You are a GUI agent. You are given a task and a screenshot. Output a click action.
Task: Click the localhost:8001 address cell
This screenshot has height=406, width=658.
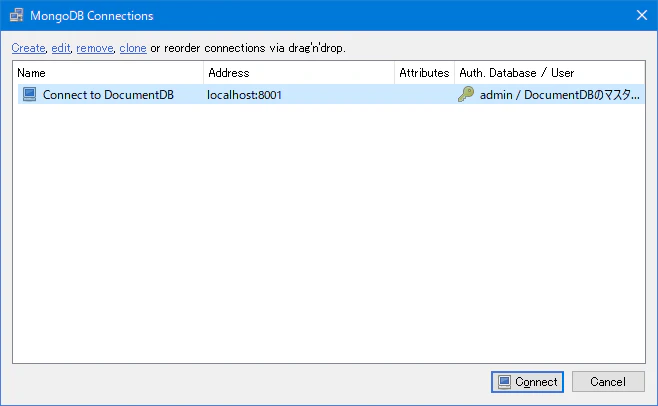click(x=244, y=95)
